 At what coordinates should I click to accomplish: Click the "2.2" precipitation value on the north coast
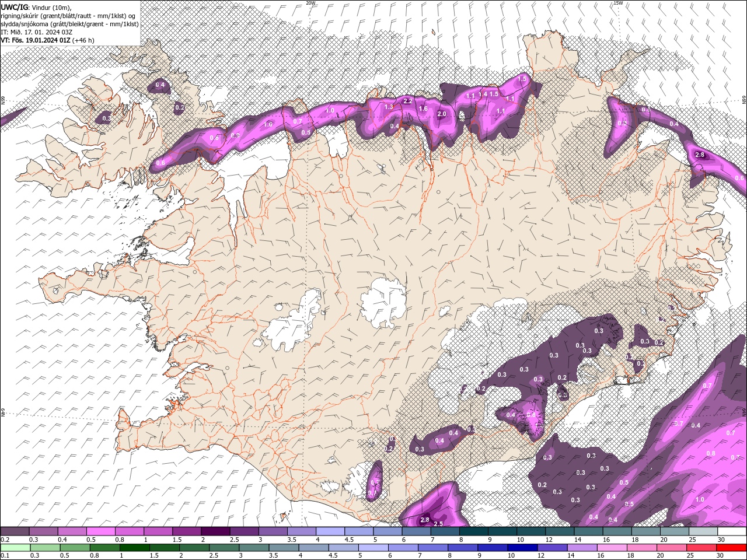tap(408, 101)
